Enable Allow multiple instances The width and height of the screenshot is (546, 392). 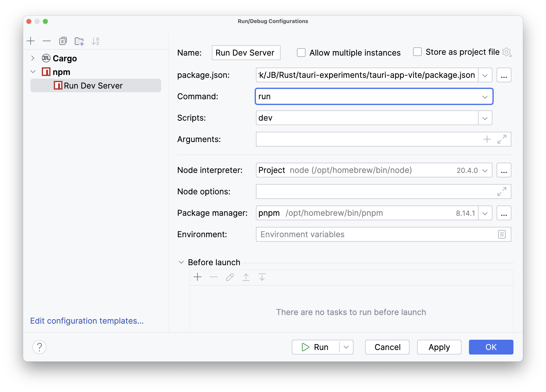[x=301, y=52]
